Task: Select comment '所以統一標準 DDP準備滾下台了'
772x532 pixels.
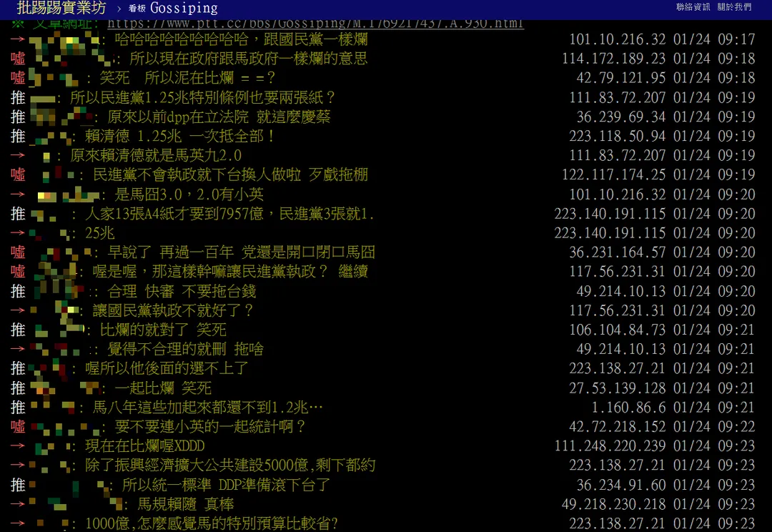Action: [226, 486]
